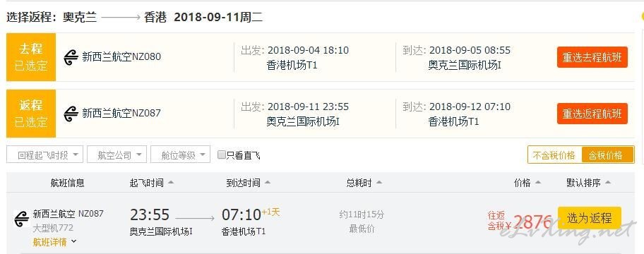Open the 回程起飞时段 dropdown
644x254 pixels.
click(44, 155)
